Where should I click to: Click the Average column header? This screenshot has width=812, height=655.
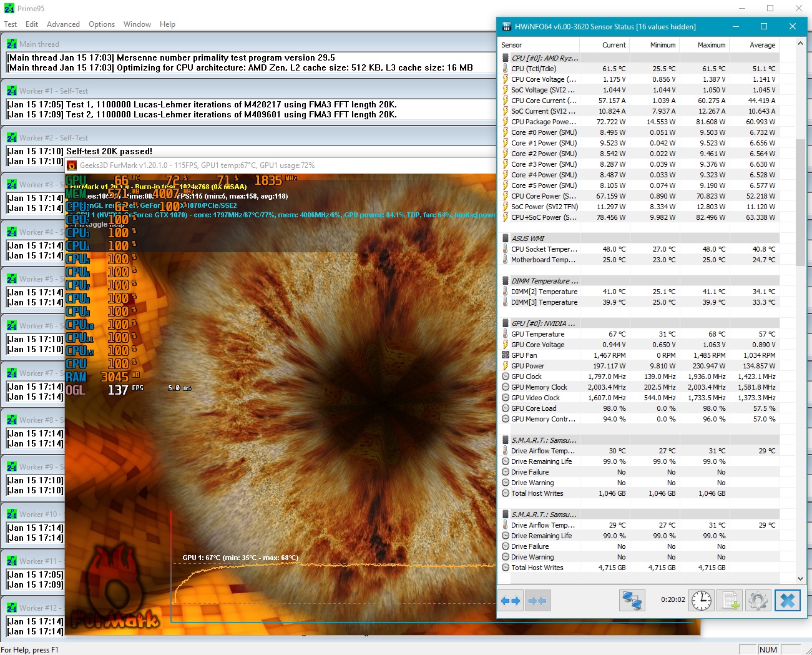754,45
